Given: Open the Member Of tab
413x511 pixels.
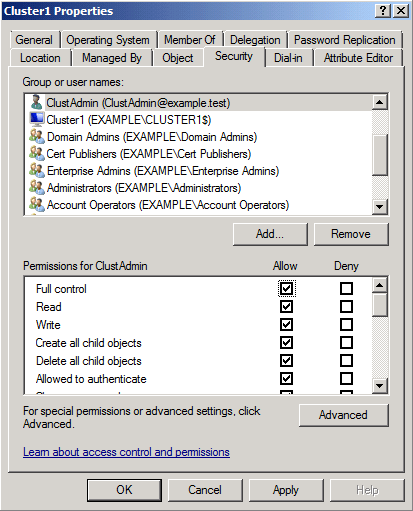Looking at the screenshot, I should [190, 40].
